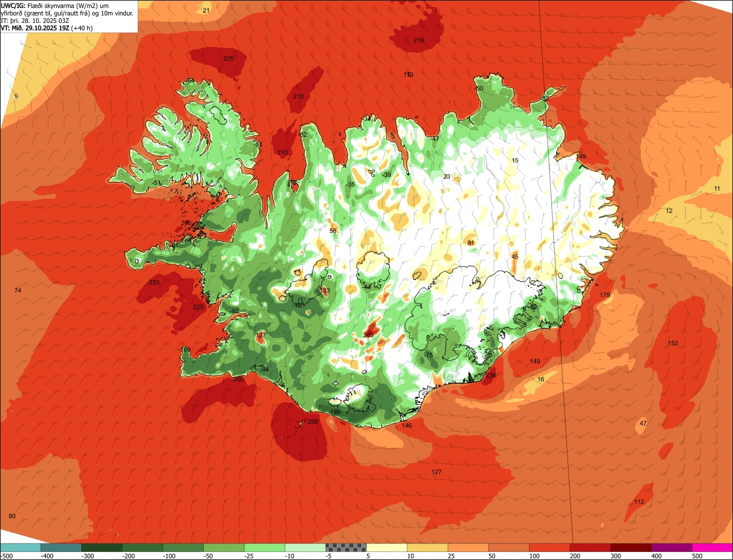Click the map value 12
This screenshot has height=560, width=733.
[669, 211]
